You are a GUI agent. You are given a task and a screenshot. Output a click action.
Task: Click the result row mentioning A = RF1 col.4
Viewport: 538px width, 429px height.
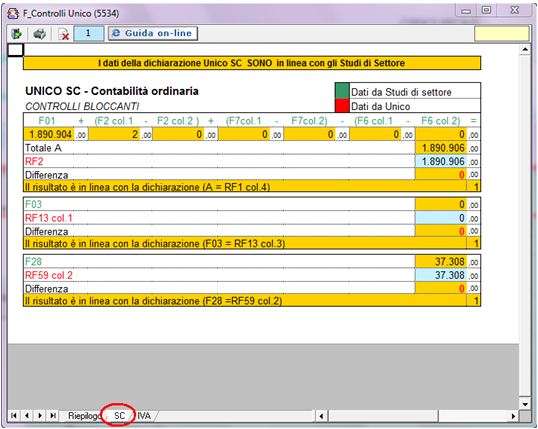(252, 187)
